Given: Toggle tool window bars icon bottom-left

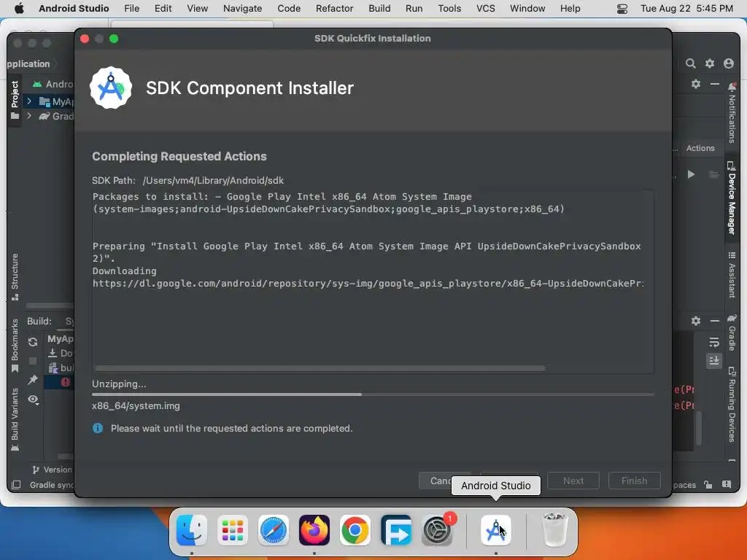Looking at the screenshot, I should tap(16, 485).
